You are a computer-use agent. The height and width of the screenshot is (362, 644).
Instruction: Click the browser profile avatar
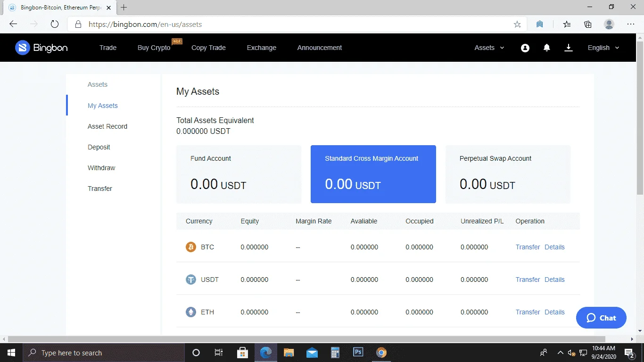point(609,25)
